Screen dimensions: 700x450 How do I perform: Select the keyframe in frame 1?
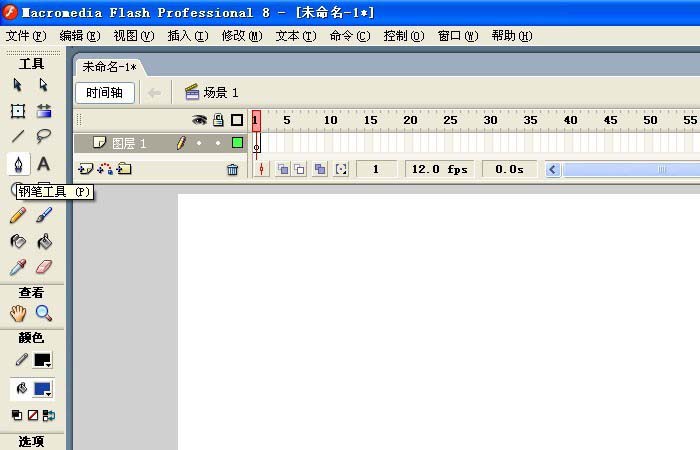[x=256, y=144]
